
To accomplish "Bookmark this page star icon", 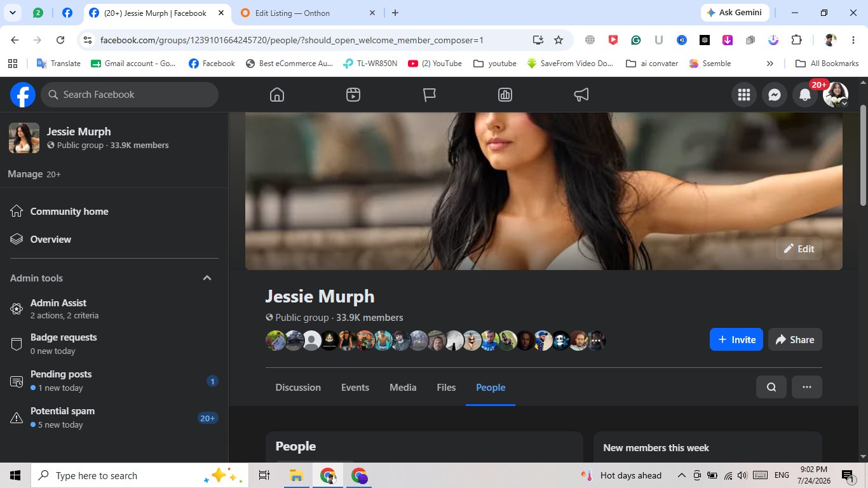I will tap(559, 39).
